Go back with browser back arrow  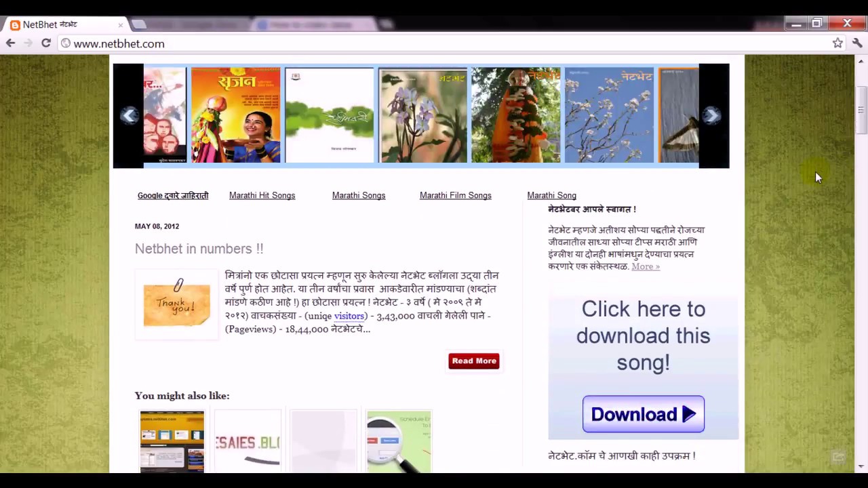tap(10, 43)
